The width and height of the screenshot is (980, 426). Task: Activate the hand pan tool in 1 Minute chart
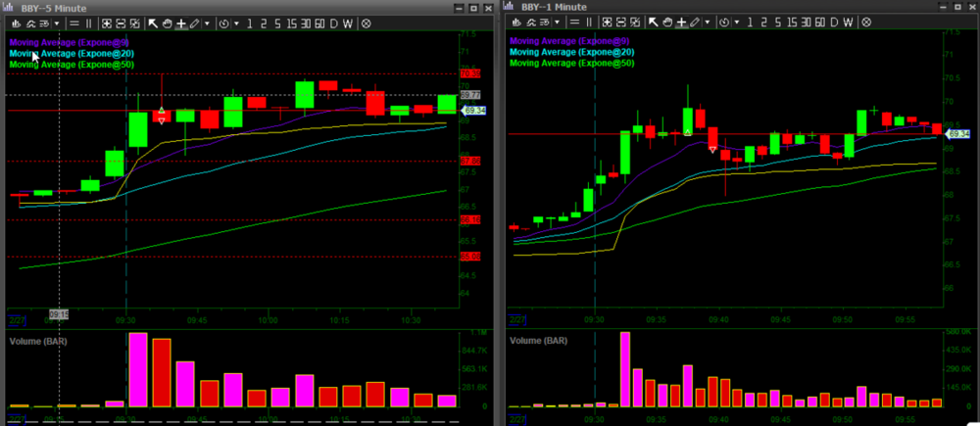click(667, 22)
